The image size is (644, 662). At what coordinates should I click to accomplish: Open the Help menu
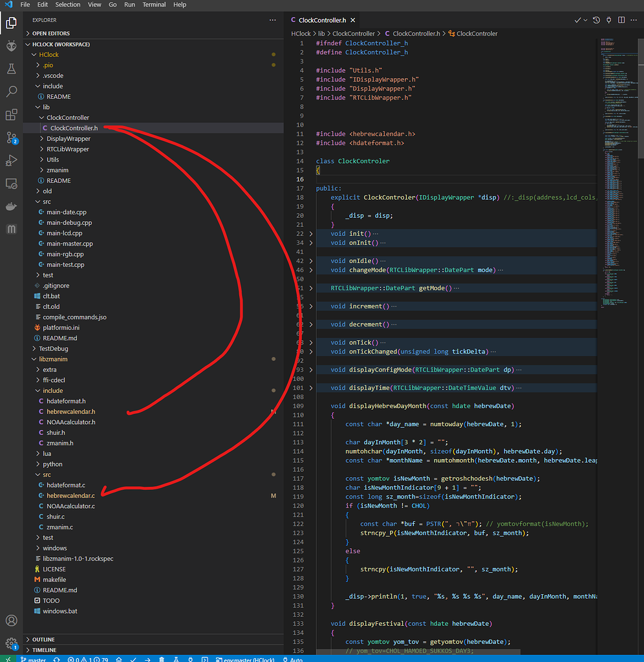click(180, 5)
